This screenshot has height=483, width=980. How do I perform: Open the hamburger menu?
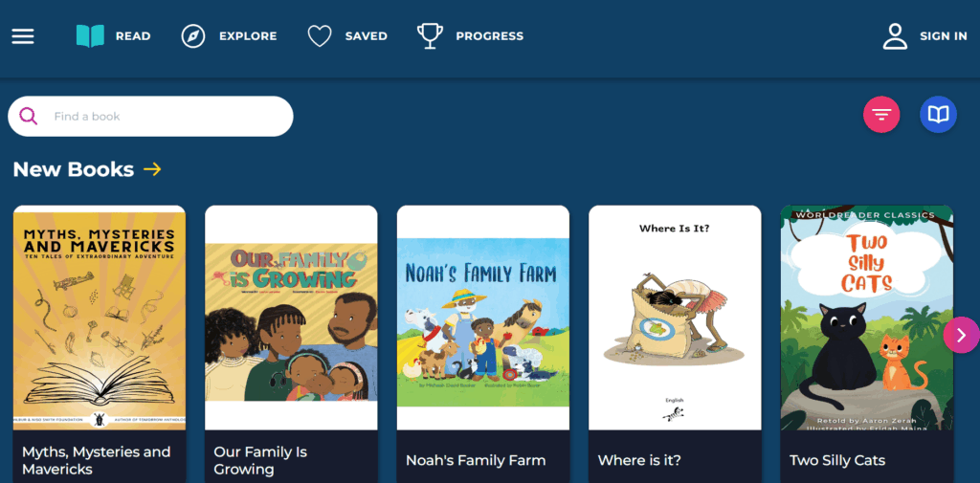[x=23, y=36]
